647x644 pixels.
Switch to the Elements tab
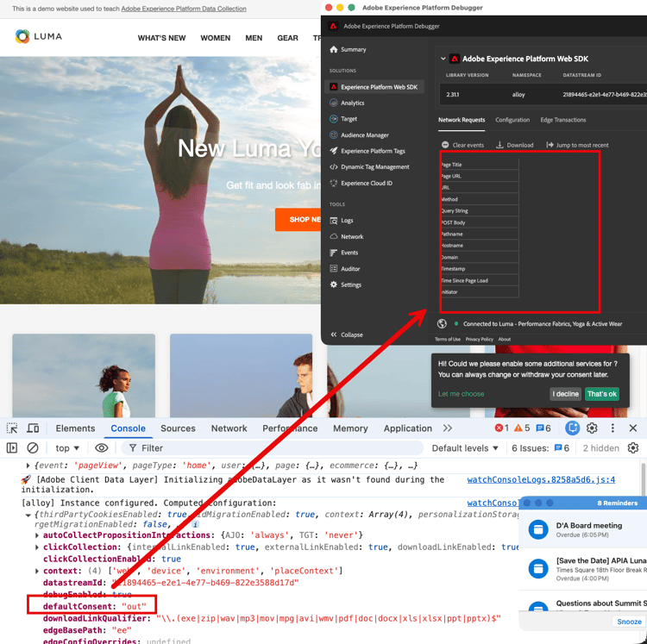(75, 428)
